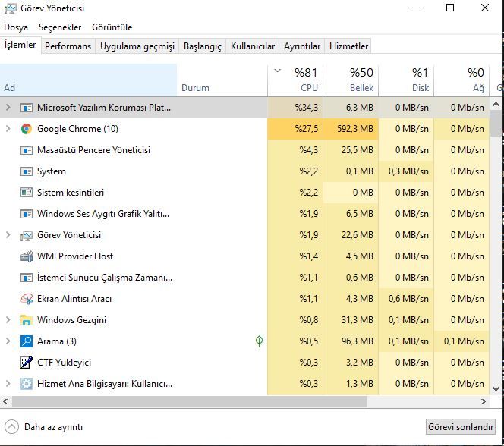
Task: Click the %34,3 CPU value cell
Action: (295, 108)
